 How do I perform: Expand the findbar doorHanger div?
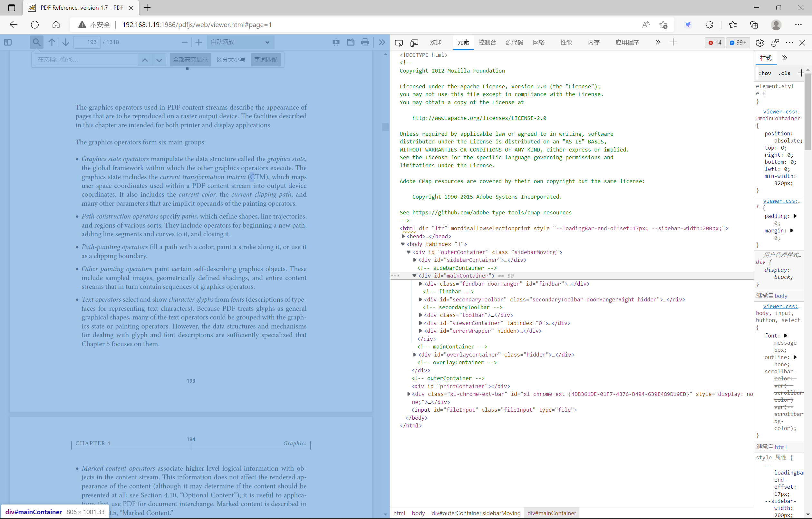coord(420,284)
